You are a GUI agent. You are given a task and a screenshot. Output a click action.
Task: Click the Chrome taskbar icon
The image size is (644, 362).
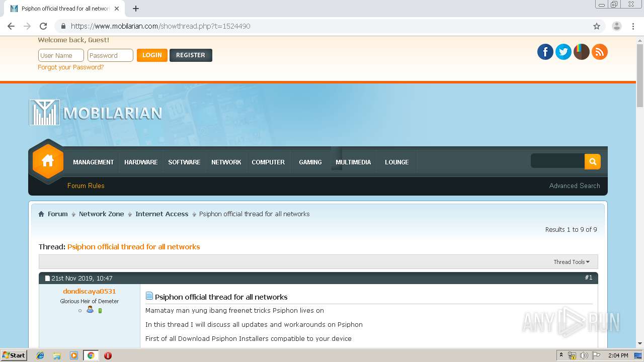pyautogui.click(x=91, y=355)
